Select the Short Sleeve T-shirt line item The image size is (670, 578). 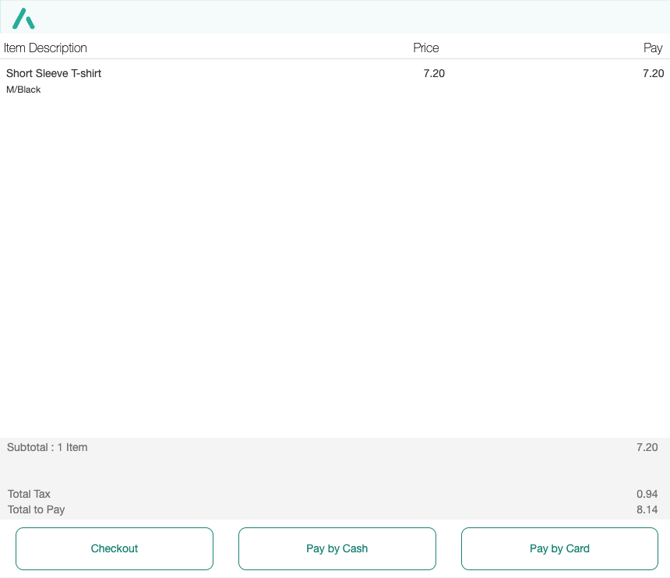(54, 74)
